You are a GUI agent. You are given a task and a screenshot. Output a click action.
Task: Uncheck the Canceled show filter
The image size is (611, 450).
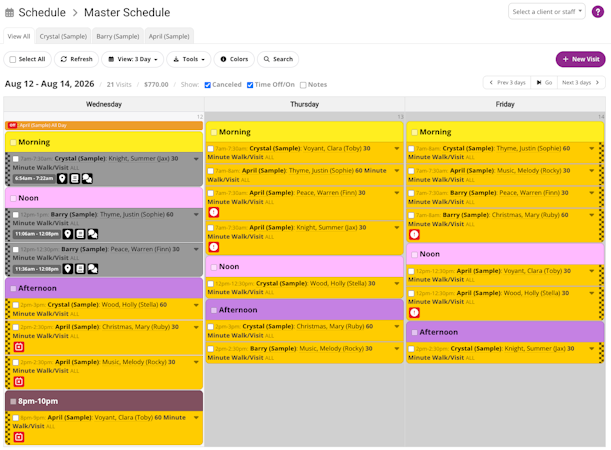(x=208, y=85)
